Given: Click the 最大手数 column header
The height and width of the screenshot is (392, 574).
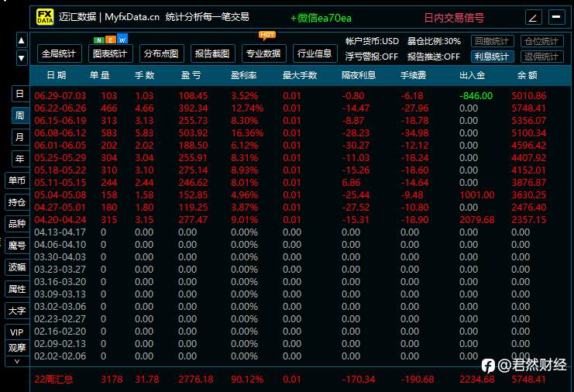Looking at the screenshot, I should (x=300, y=75).
